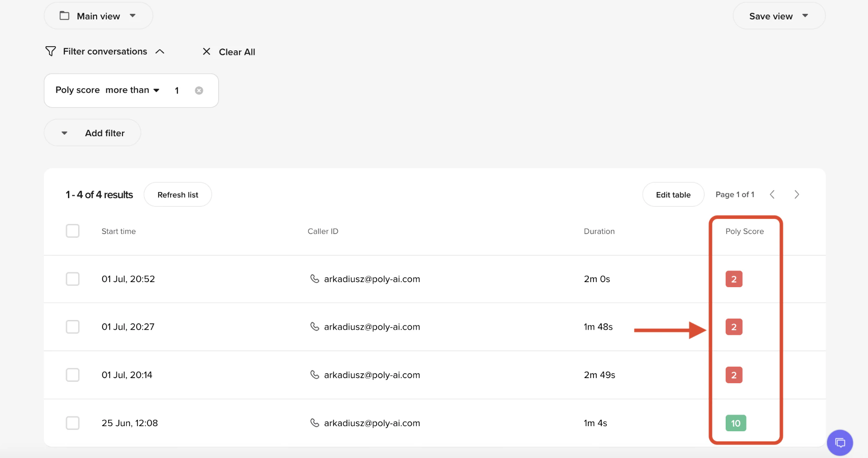Select the 25 Jun, 12:08 conversation checkbox

tap(73, 423)
